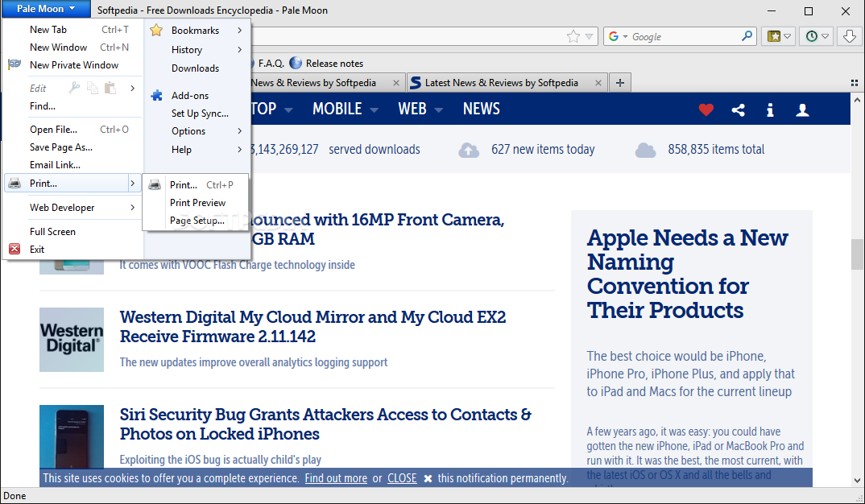Click into the Google search field
The image size is (865, 504).
point(685,36)
